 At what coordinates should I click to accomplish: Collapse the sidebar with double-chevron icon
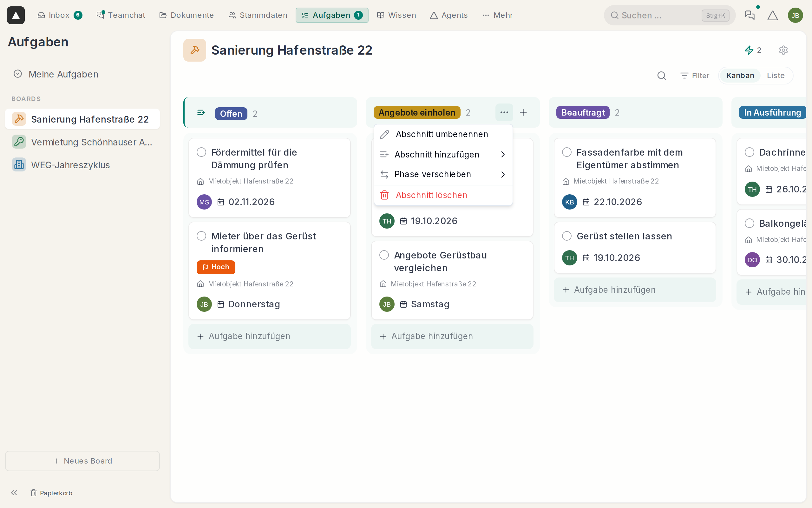click(x=14, y=492)
